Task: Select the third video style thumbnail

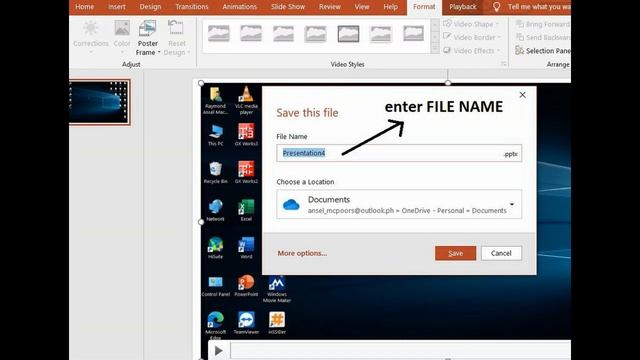Action: click(283, 33)
